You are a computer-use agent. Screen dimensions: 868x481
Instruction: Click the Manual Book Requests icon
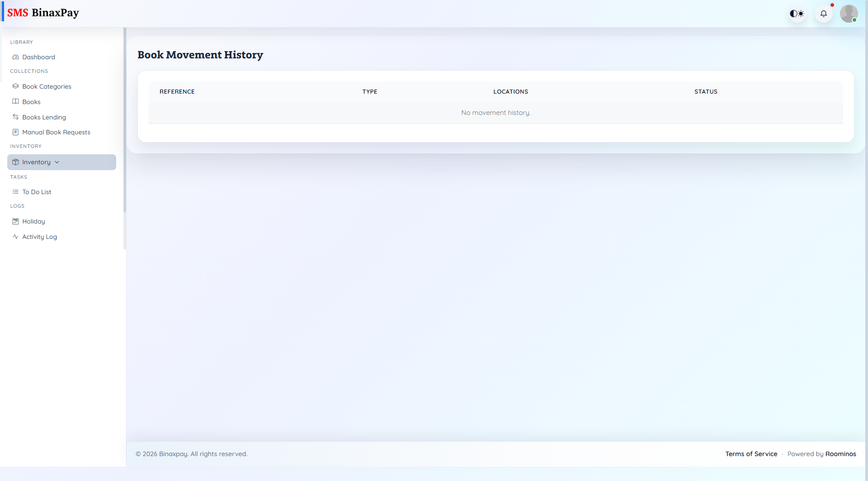(15, 132)
